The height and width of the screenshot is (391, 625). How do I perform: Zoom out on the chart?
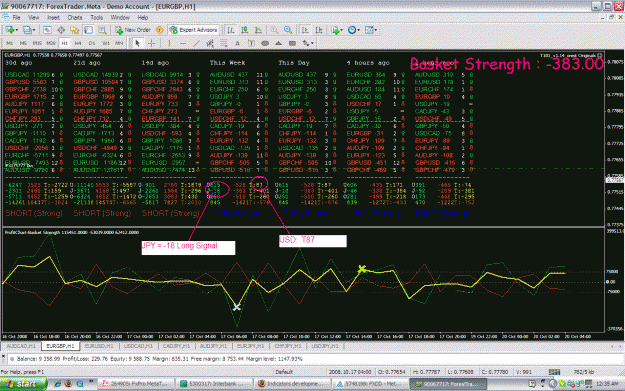pos(288,30)
